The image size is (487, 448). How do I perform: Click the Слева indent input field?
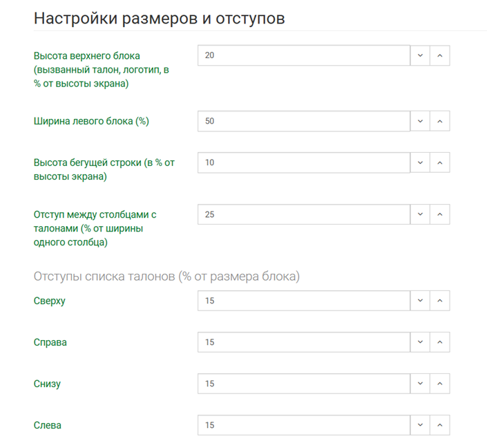303,425
